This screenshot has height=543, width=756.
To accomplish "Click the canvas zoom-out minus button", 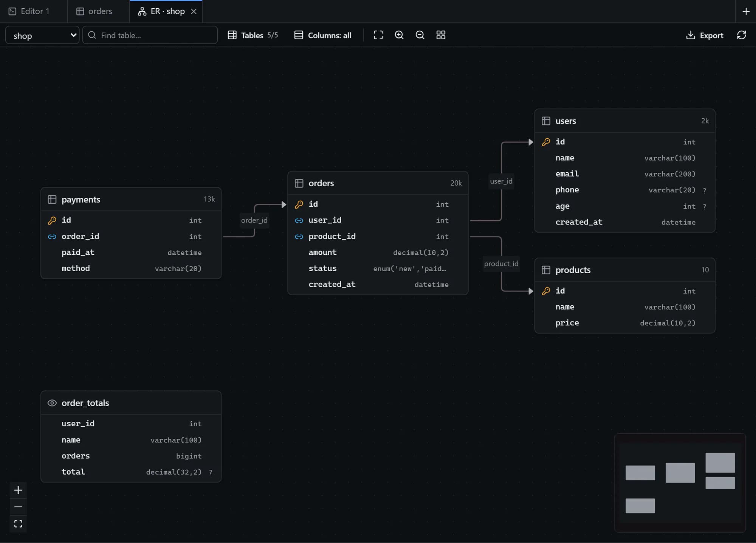I will coord(18,507).
